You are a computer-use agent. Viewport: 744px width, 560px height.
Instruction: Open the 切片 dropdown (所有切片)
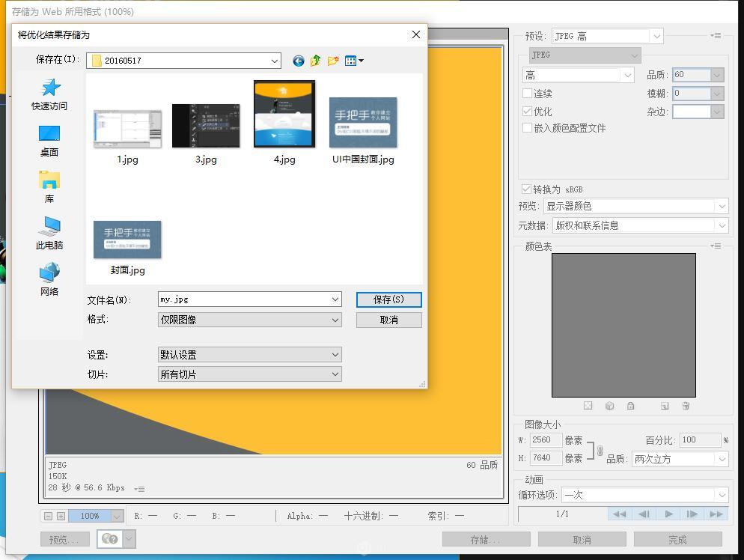(249, 374)
